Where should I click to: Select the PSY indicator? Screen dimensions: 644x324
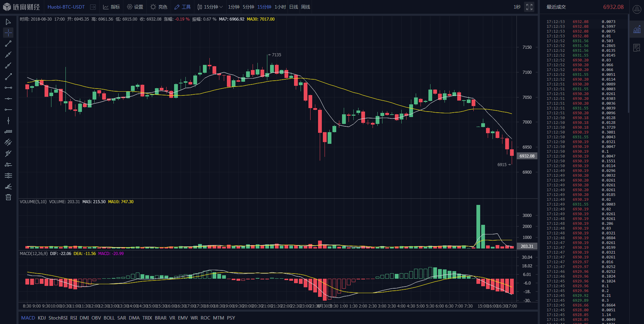[231, 318]
